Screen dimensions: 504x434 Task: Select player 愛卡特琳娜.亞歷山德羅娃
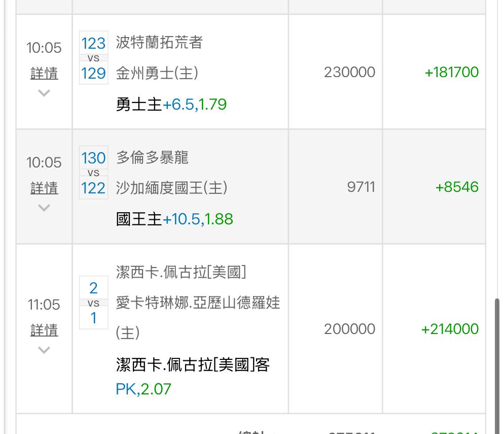[198, 303]
